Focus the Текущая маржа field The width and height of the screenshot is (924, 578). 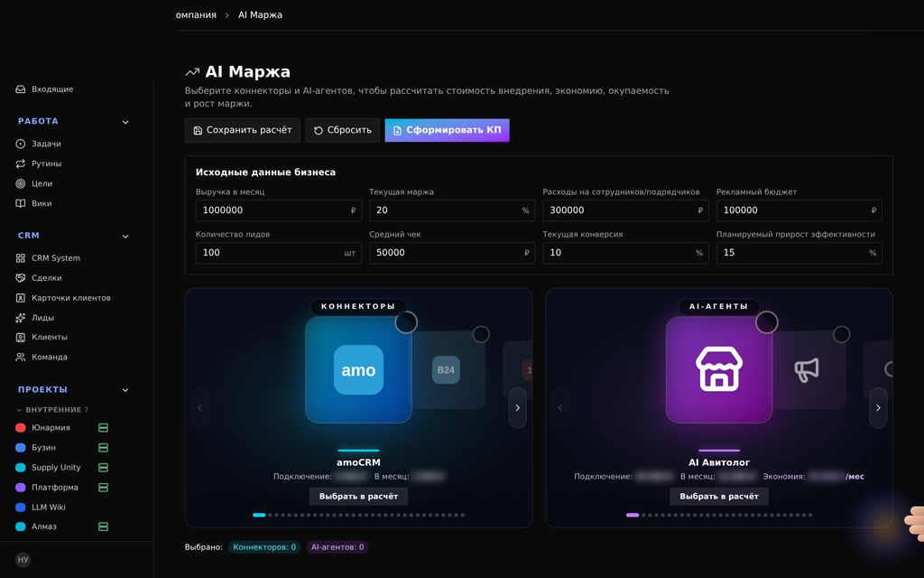452,210
